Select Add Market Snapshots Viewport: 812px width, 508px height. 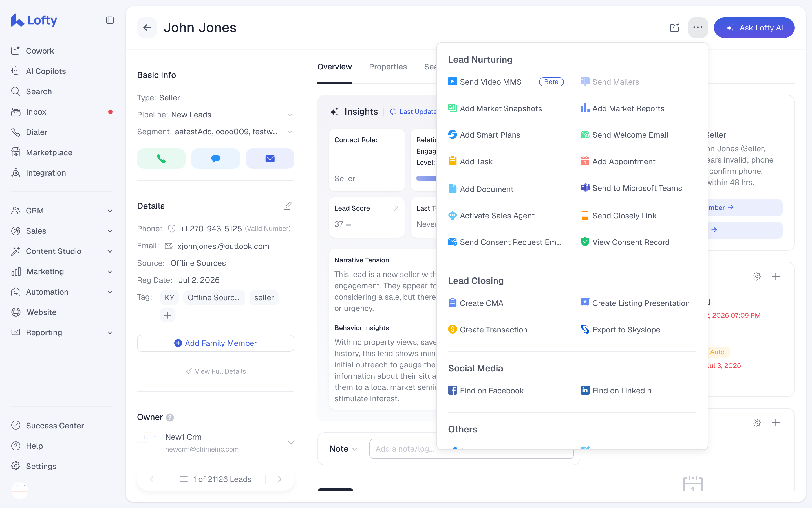[x=495, y=109]
